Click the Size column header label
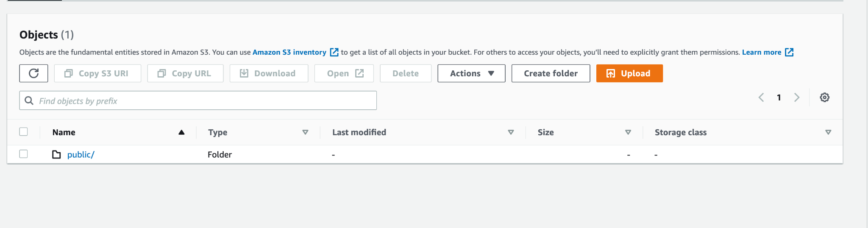Viewport: 868px width, 228px height. (546, 132)
